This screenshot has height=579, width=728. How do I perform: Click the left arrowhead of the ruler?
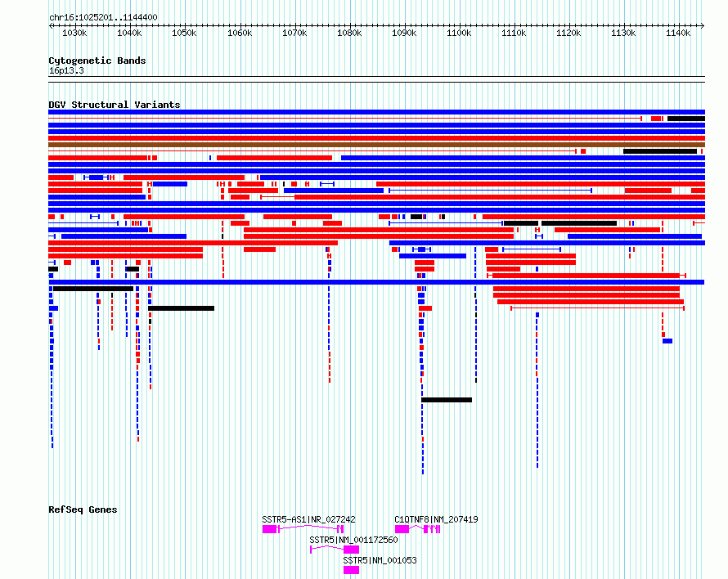(51, 25)
